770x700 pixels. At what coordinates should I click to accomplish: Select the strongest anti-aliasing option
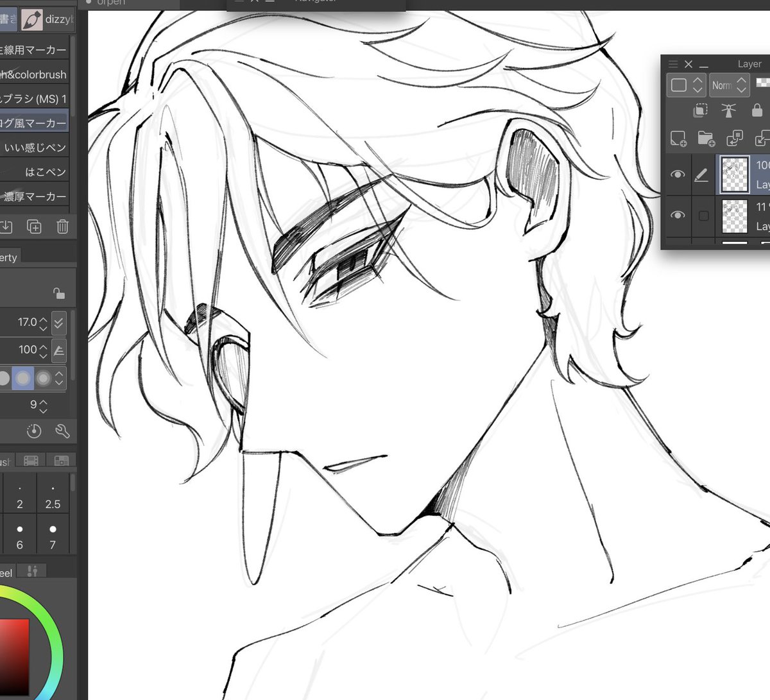[x=43, y=378]
